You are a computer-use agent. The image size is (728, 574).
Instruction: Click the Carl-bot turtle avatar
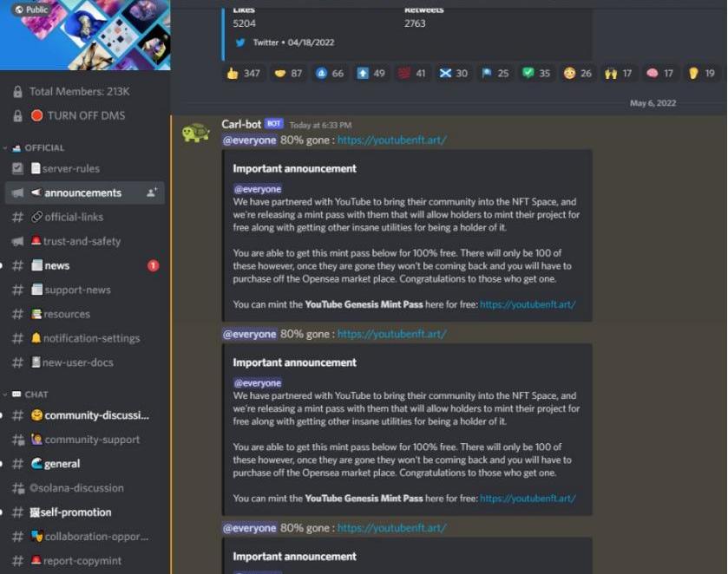(196, 134)
